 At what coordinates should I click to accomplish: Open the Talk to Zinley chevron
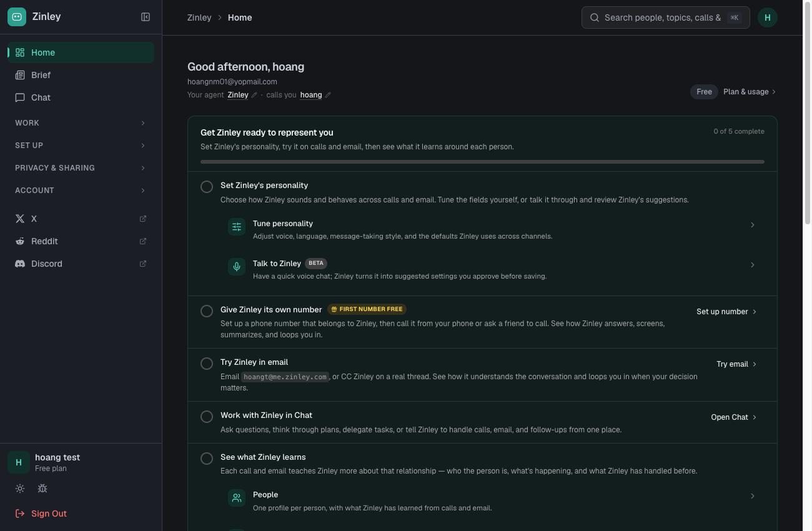tap(753, 265)
